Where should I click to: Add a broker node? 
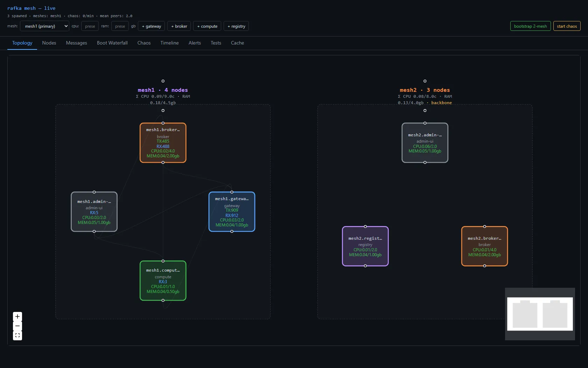[179, 26]
